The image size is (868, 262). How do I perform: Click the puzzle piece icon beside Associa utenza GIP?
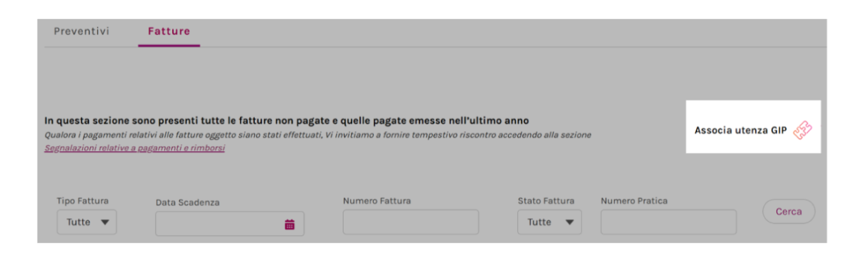(x=802, y=130)
